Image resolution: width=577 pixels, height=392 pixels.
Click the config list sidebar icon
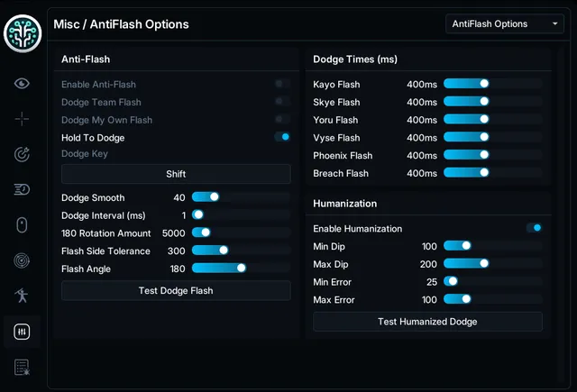click(x=22, y=368)
